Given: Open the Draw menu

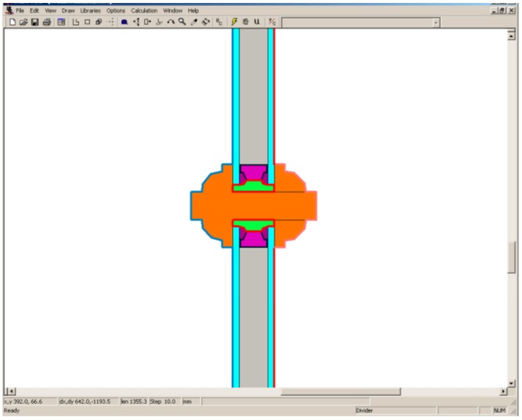Looking at the screenshot, I should click(x=68, y=11).
